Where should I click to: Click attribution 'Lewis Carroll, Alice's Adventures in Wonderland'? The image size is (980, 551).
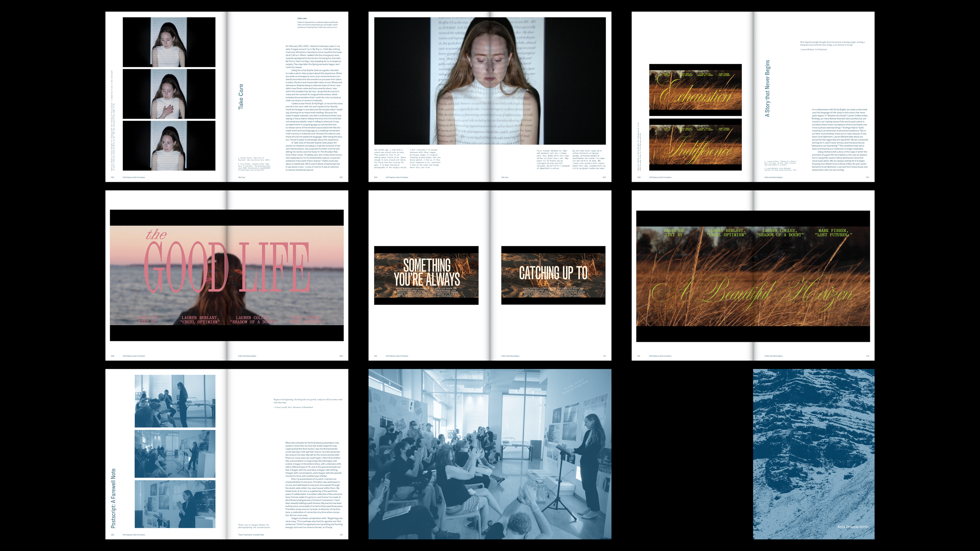click(293, 407)
